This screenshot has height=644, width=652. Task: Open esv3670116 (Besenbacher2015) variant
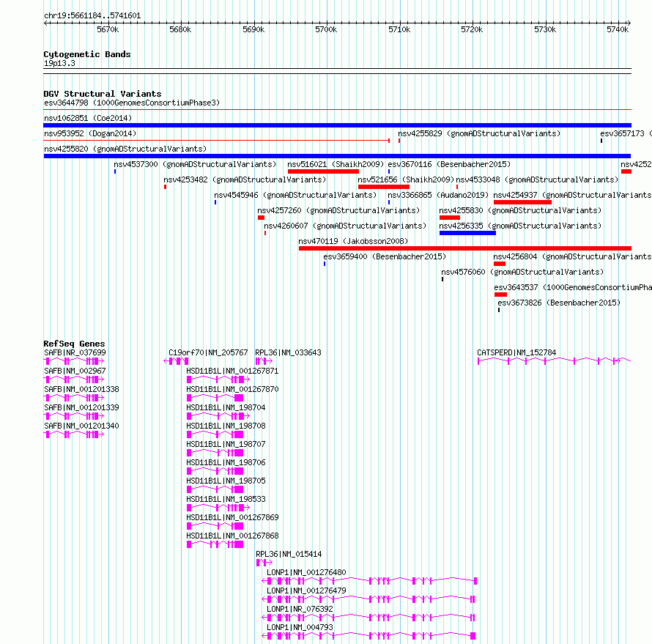click(x=449, y=164)
